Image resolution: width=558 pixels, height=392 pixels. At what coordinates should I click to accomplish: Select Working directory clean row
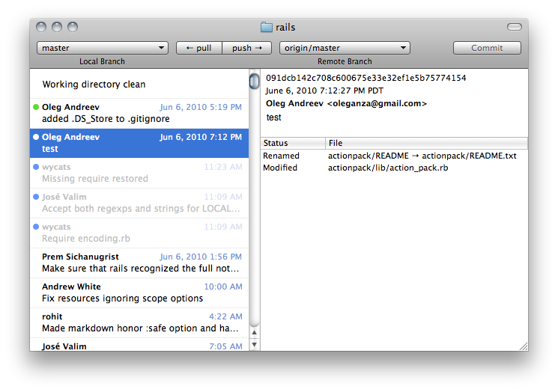[x=139, y=85]
